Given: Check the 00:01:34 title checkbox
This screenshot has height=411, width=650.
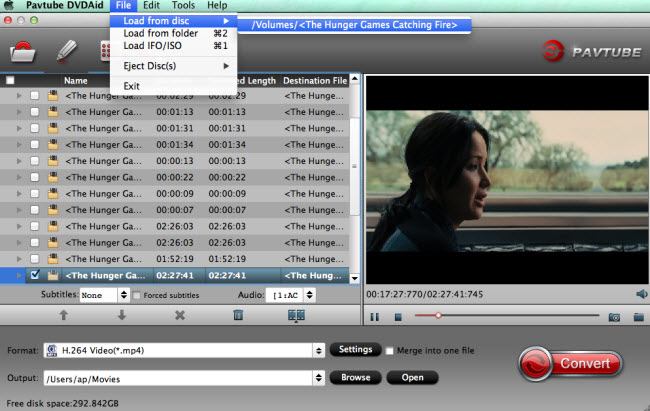Looking at the screenshot, I should pyautogui.click(x=35, y=144).
